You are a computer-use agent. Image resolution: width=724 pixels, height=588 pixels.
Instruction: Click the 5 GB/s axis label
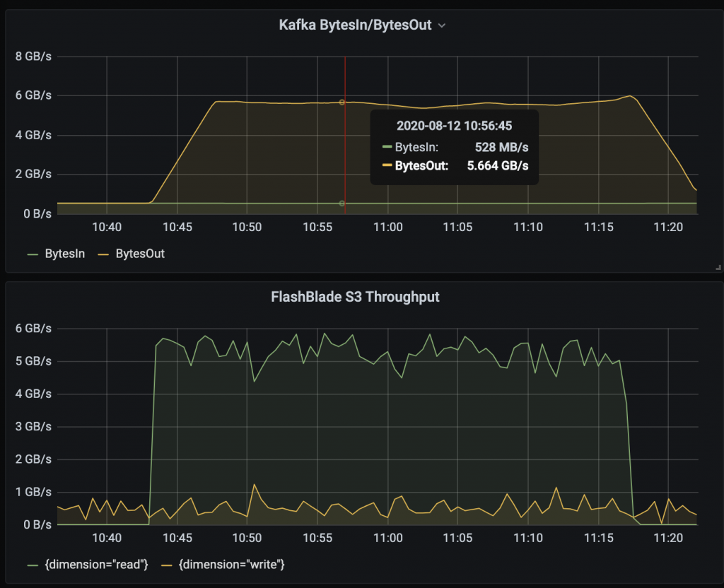pos(33,361)
